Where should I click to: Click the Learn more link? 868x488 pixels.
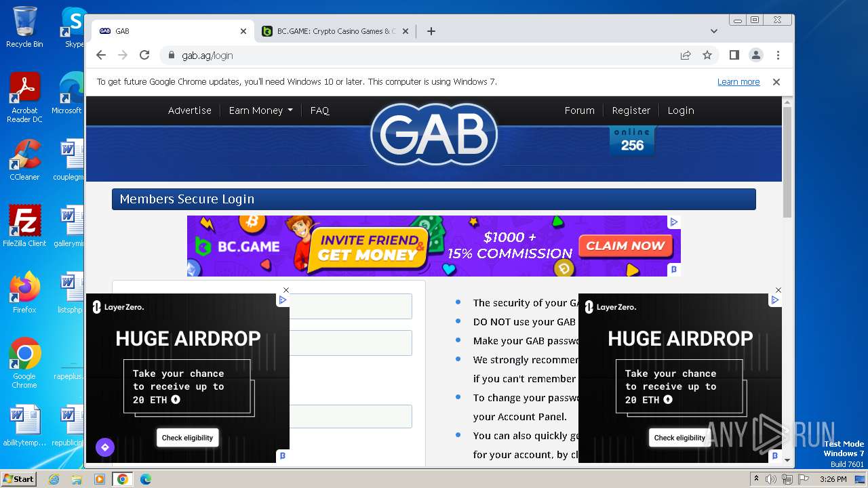click(738, 82)
